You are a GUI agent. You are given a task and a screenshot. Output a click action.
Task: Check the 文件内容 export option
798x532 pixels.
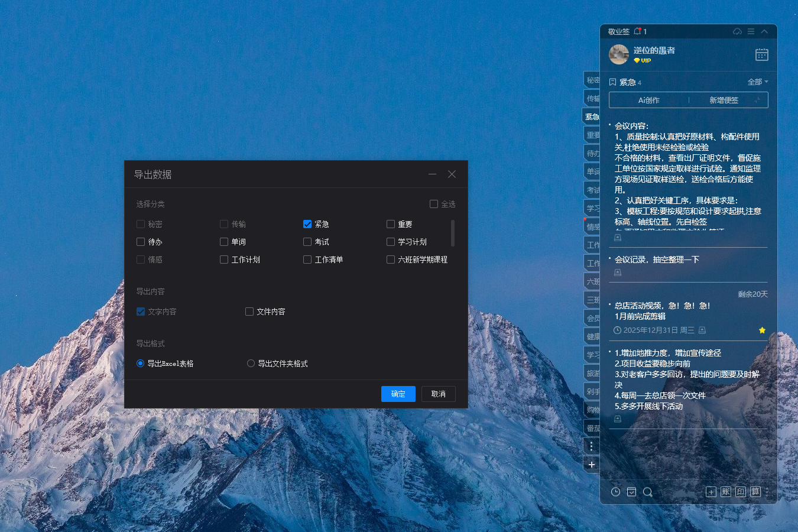249,312
